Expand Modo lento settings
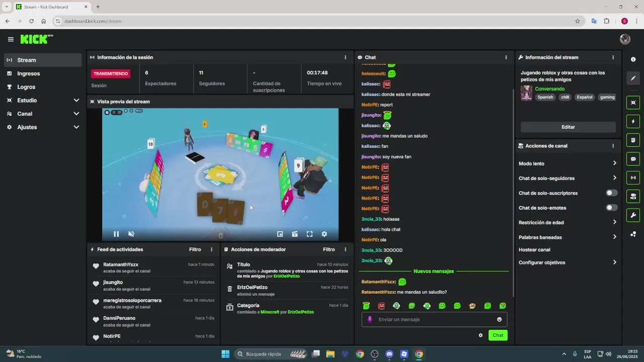The width and height of the screenshot is (644, 362). [568, 163]
